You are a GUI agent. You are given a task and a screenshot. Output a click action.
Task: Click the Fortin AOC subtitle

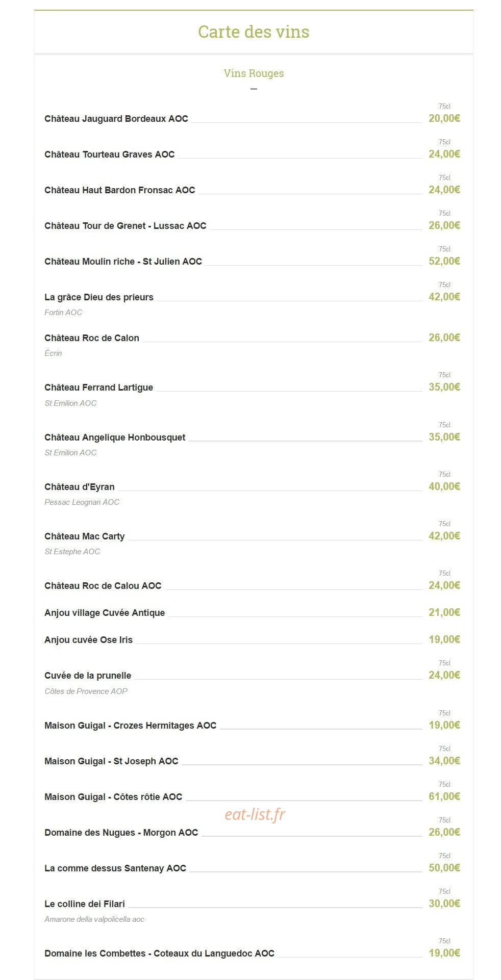coord(63,313)
